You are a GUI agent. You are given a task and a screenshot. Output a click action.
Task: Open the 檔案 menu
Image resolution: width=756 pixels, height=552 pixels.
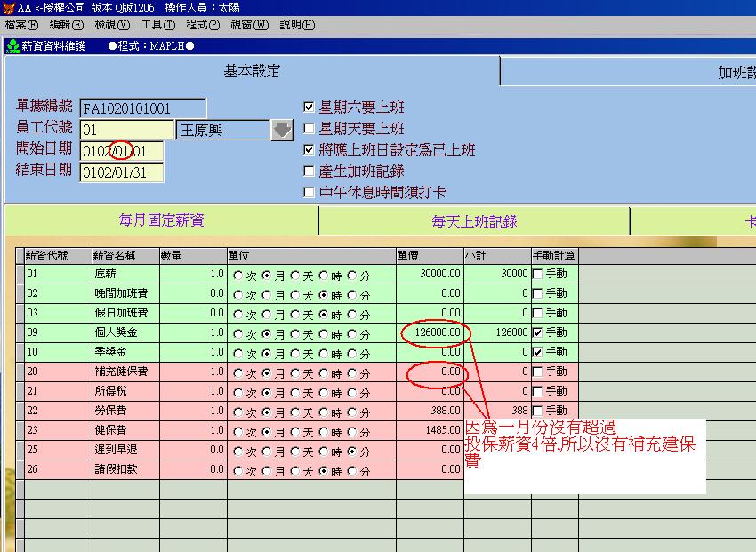(21, 25)
